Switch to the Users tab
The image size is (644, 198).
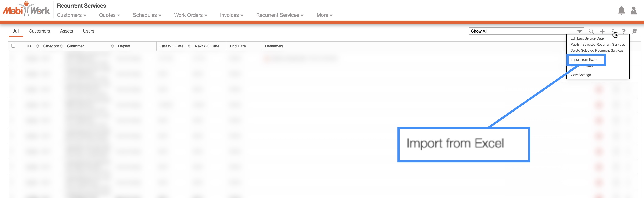tap(89, 31)
